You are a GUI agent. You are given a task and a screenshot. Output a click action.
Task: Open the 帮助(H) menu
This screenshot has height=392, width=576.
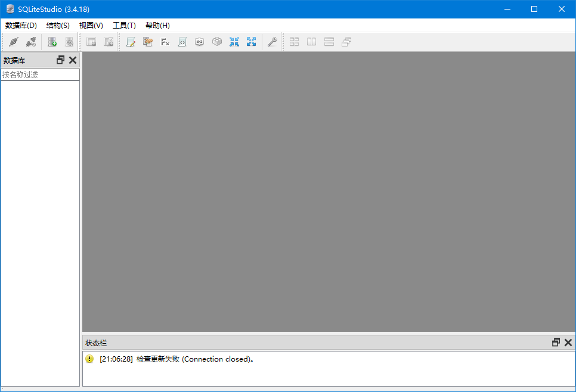coord(157,26)
